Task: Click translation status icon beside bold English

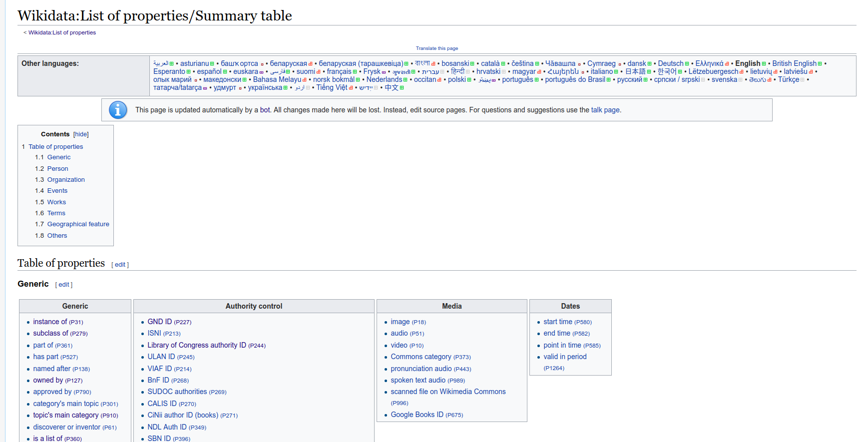Action: click(x=764, y=64)
